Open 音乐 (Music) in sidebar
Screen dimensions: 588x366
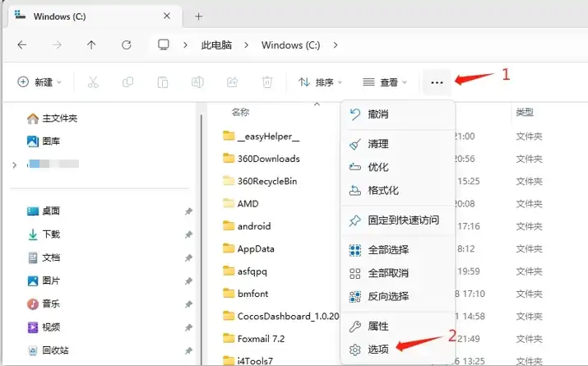pos(44,303)
